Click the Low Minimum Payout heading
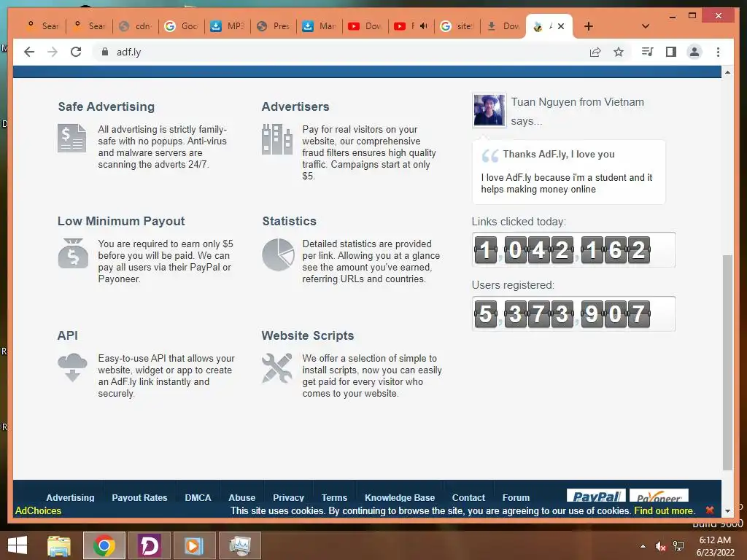747x560 pixels. click(x=121, y=221)
